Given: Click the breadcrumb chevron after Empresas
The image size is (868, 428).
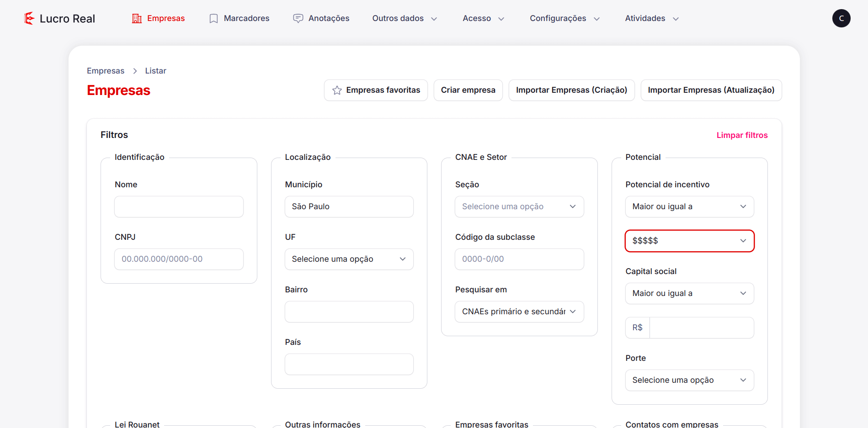Looking at the screenshot, I should point(135,71).
